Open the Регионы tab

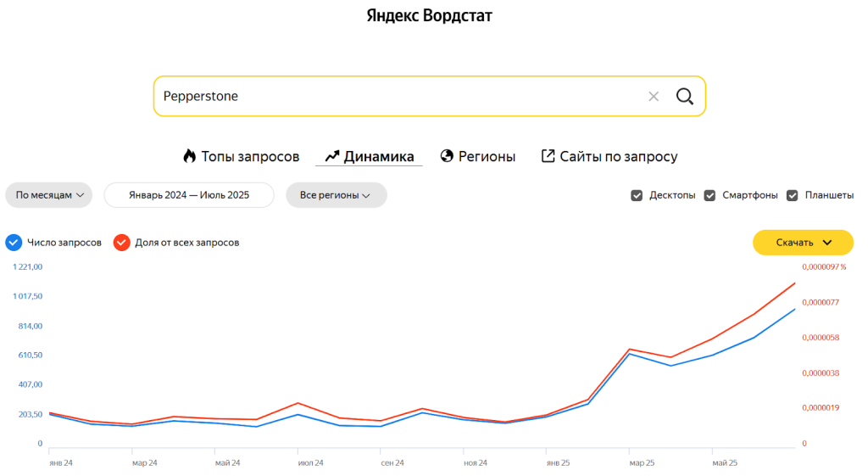[x=487, y=156]
